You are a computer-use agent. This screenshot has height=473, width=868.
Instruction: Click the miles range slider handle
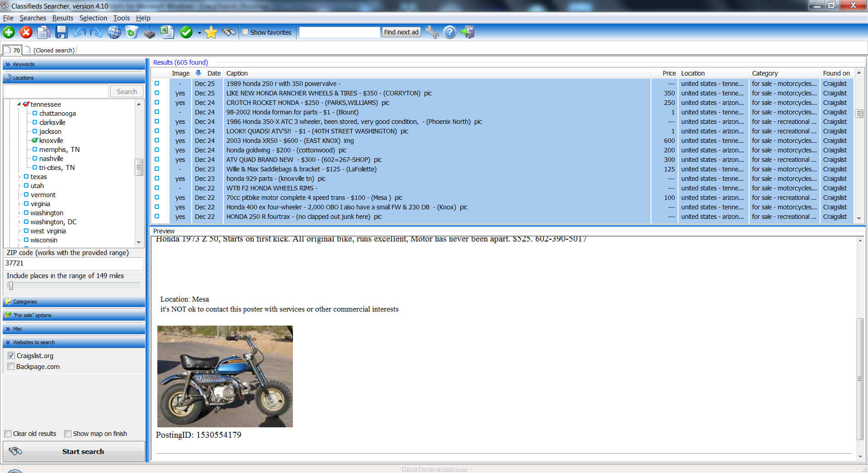11,285
